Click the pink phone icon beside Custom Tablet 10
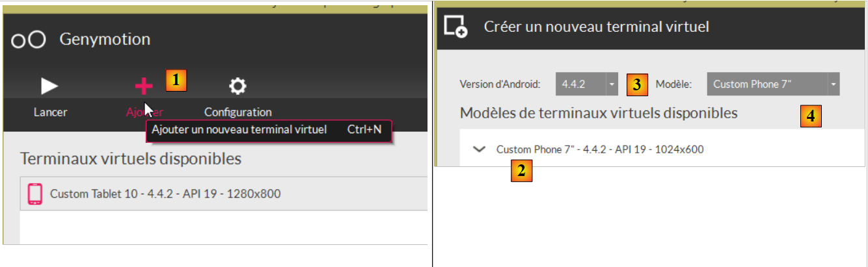The height and width of the screenshot is (267, 868). click(x=35, y=194)
